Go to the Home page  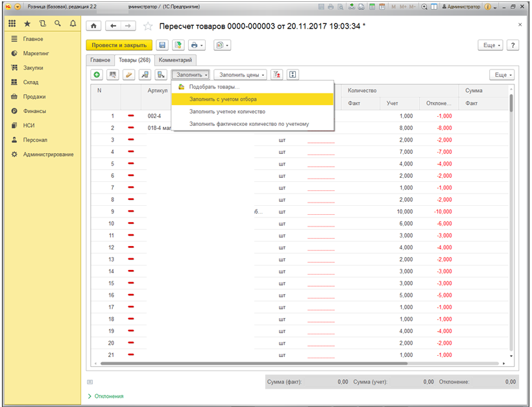(x=93, y=26)
